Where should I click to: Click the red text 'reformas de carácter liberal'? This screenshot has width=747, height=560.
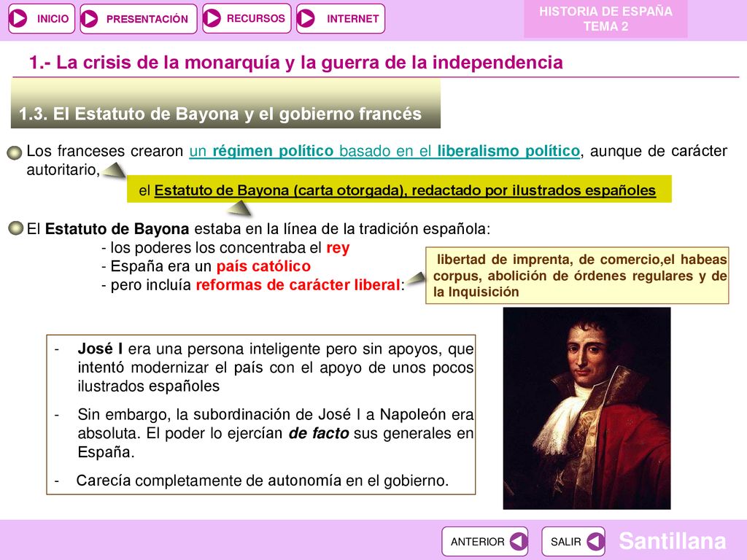(298, 285)
